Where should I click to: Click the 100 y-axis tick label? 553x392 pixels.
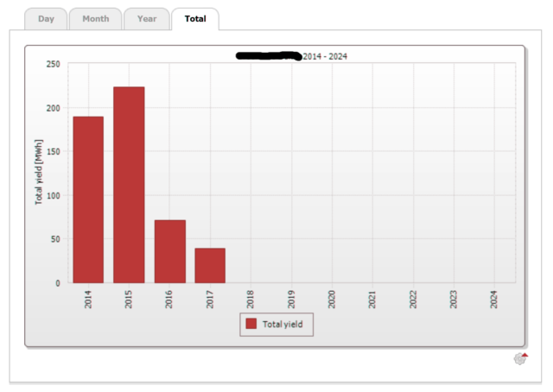pyautogui.click(x=53, y=195)
